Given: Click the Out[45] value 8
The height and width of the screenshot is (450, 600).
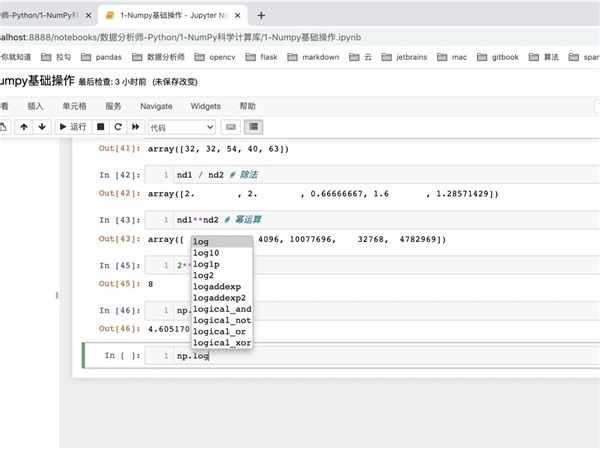Looking at the screenshot, I should [x=151, y=284].
